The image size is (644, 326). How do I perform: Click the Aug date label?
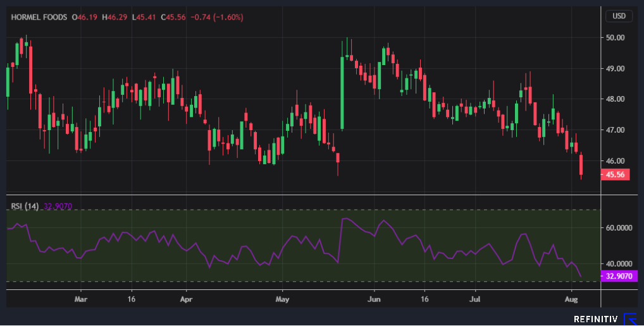(571, 299)
